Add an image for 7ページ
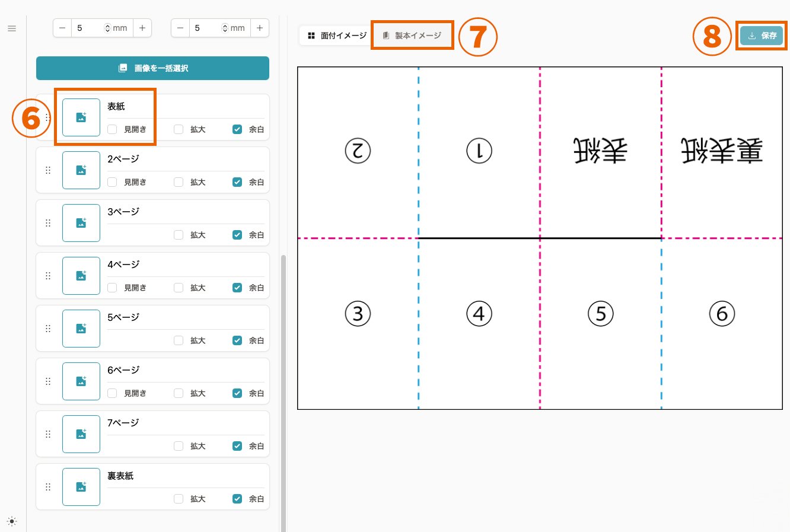 pyautogui.click(x=81, y=434)
